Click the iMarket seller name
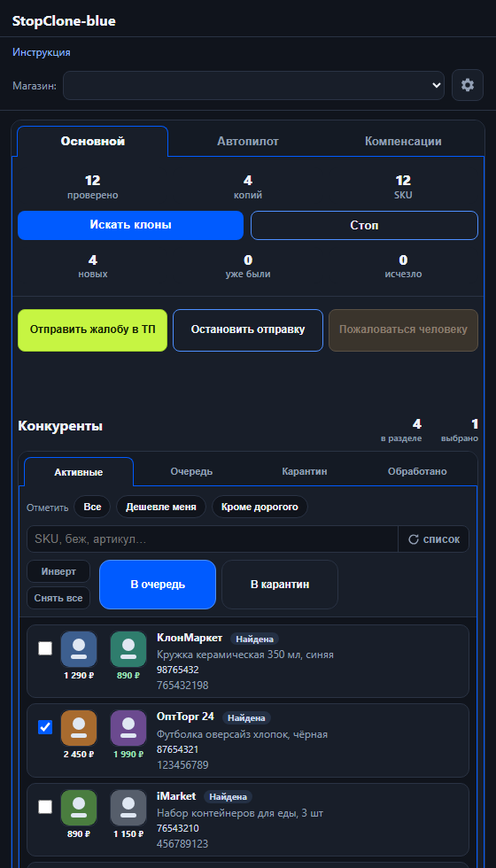The image size is (496, 868). (176, 796)
